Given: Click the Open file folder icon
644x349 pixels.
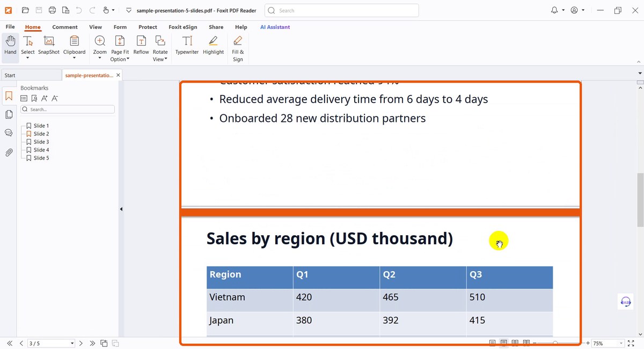Looking at the screenshot, I should click(25, 10).
